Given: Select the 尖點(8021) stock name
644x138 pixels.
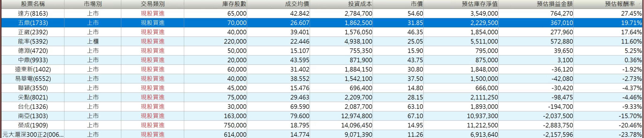Looking at the screenshot, I should click(x=33, y=97).
